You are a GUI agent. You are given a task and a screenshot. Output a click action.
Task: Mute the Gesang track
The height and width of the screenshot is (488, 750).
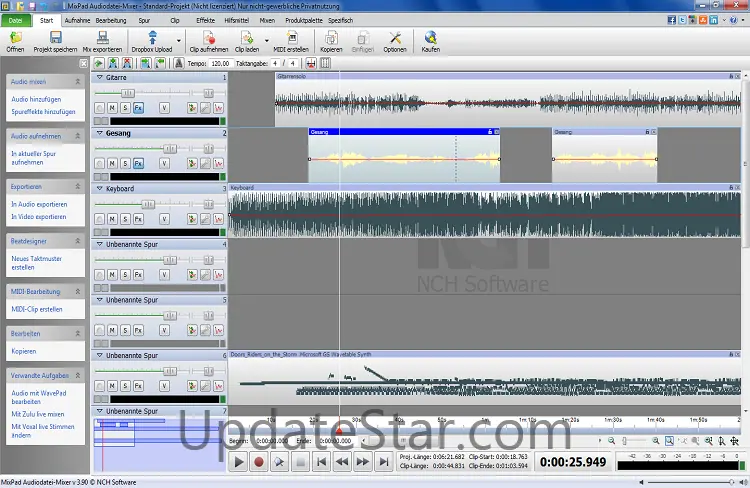(112, 164)
